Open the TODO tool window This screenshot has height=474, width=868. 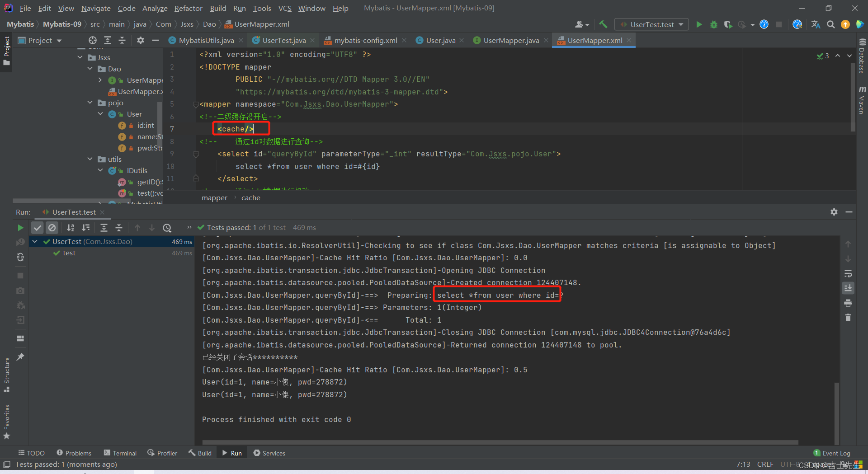coord(31,453)
